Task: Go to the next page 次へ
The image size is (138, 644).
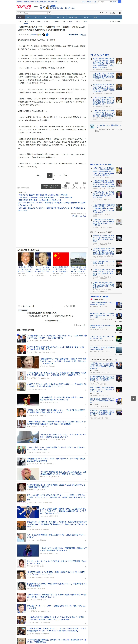Action: (66, 175)
